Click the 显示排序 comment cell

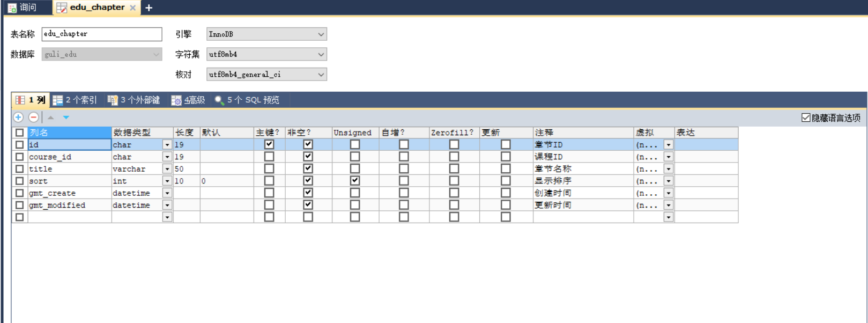coord(583,181)
